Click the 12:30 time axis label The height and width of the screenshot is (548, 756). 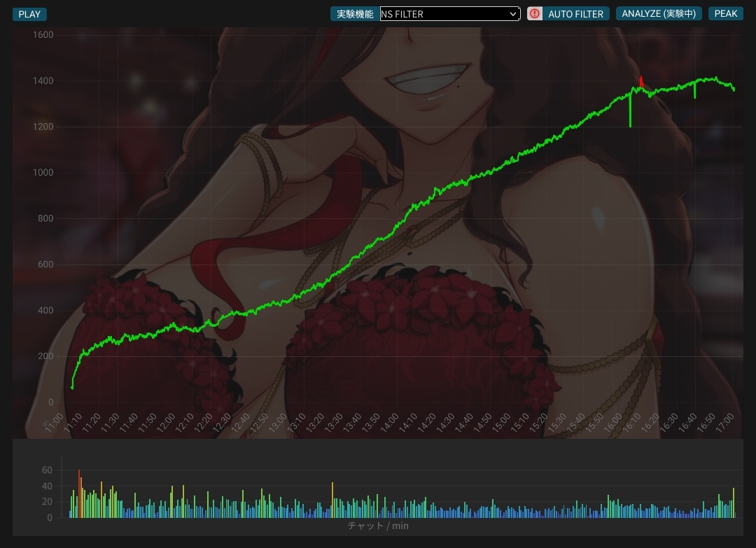[x=222, y=423]
